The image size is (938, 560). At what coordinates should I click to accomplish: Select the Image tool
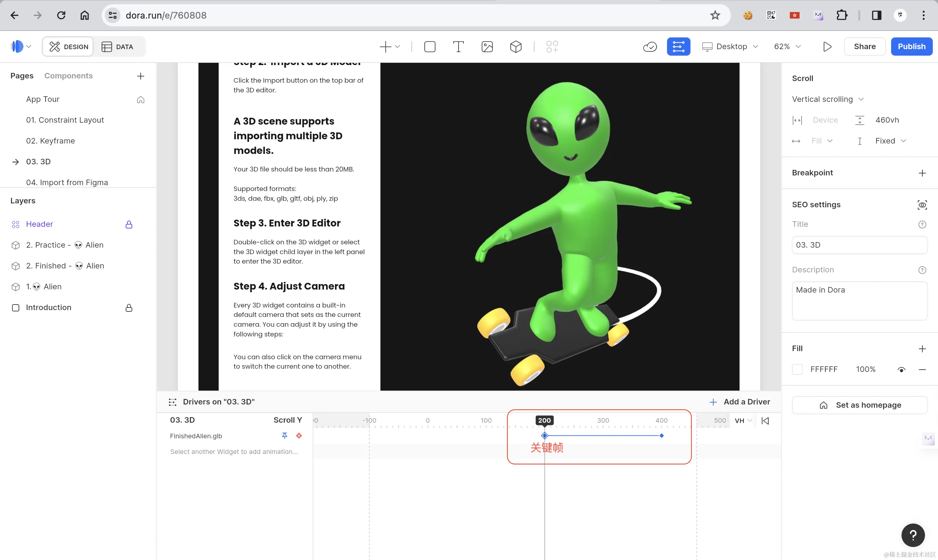coord(487,47)
